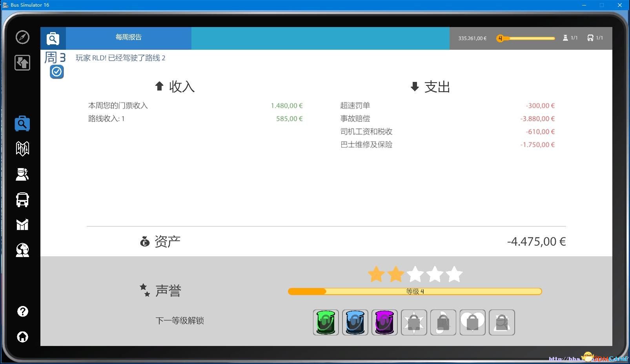Click the total assets value -4.475,00 €
Image resolution: width=630 pixels, height=364 pixels.
click(536, 242)
